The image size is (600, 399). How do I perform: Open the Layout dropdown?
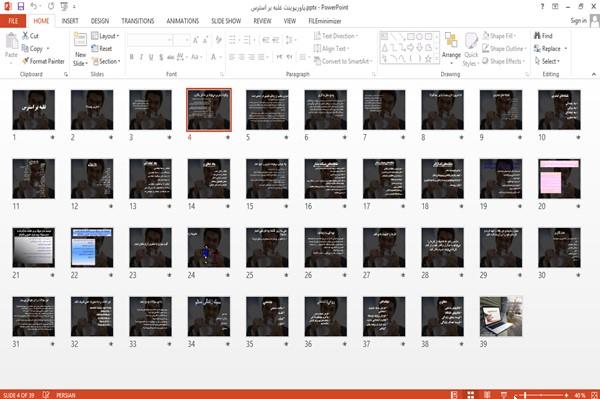coord(105,36)
